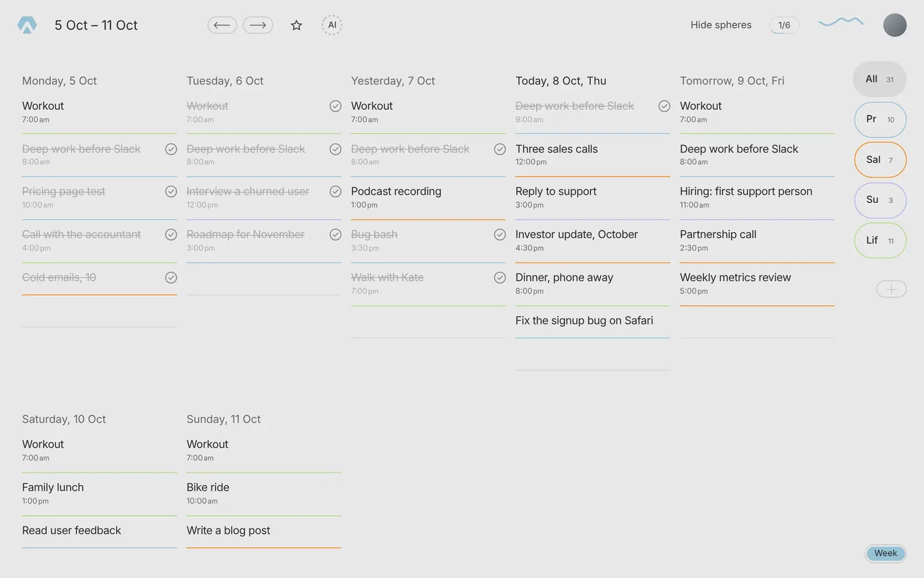Filter by the Pr sphere
This screenshot has width=924, height=578.
880,119
